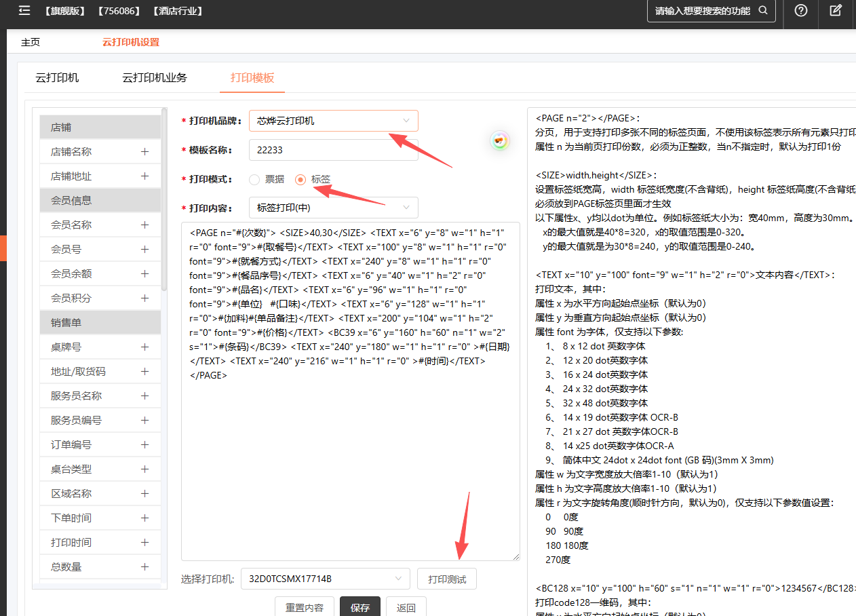The image size is (856, 616).
Task: Insert the 会员号 field using plus icon
Action: [144, 250]
